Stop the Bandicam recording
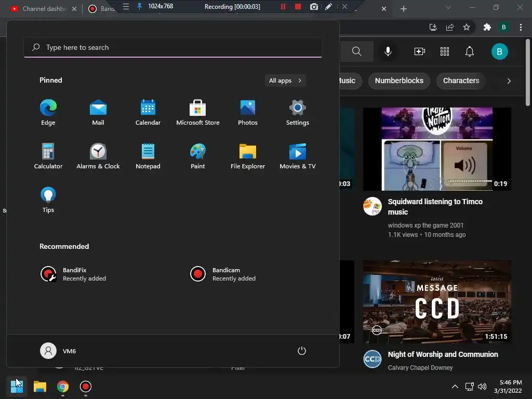This screenshot has height=399, width=532. 298,6
